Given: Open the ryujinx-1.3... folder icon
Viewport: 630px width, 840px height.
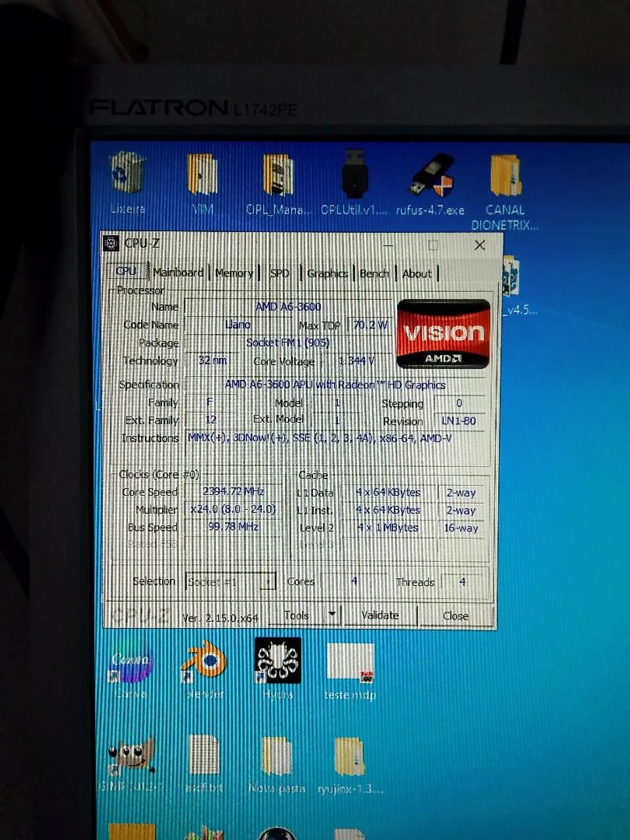Looking at the screenshot, I should [x=350, y=756].
